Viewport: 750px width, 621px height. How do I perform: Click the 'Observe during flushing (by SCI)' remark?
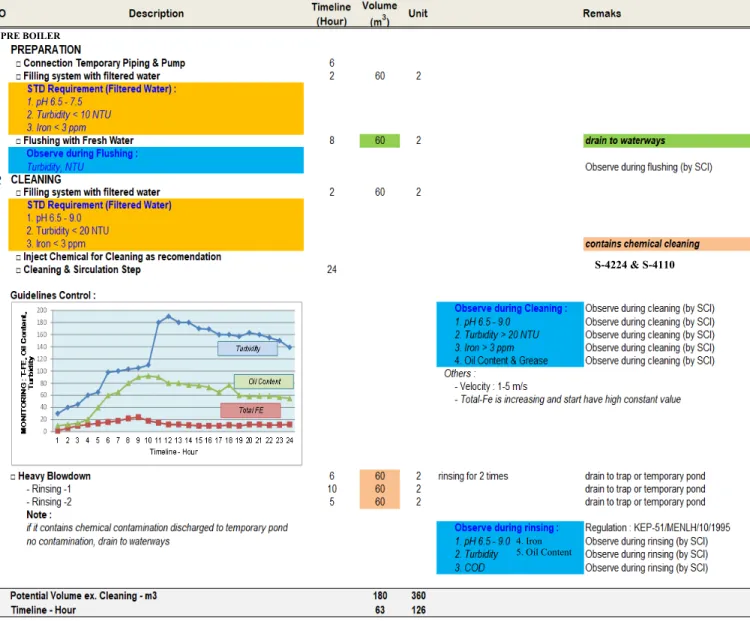click(649, 167)
